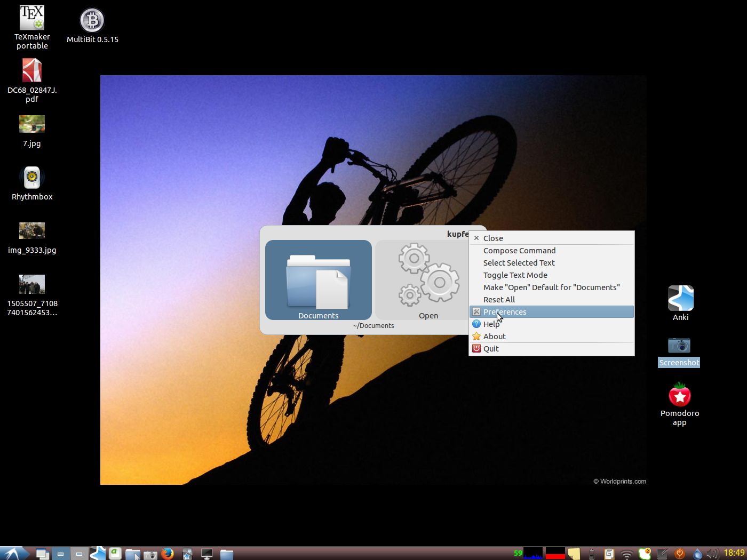
Task: Open the Lubuntu start menu button
Action: (x=14, y=553)
